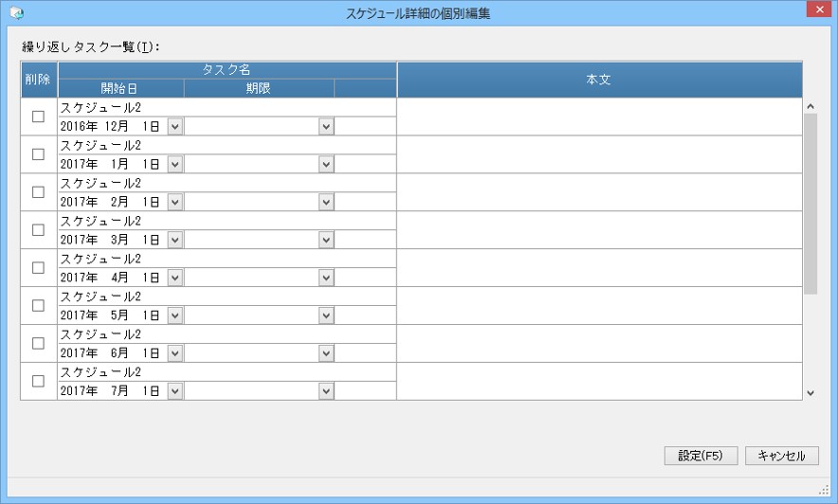Viewport: 838px width, 504px height.
Task: Confirm with the 設定(F5) button
Action: tap(701, 456)
